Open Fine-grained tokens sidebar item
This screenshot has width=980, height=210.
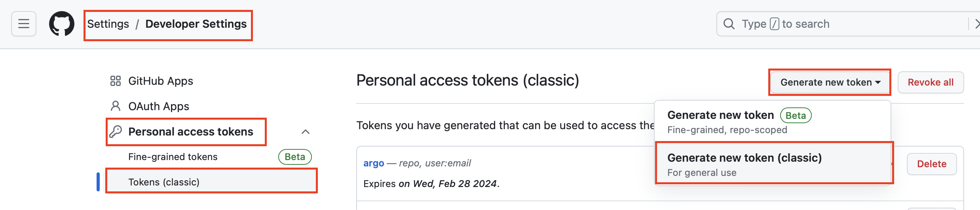point(173,157)
